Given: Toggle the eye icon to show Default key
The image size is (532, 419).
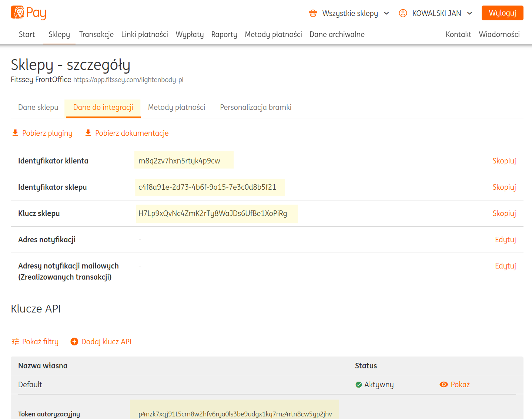Looking at the screenshot, I should (444, 385).
